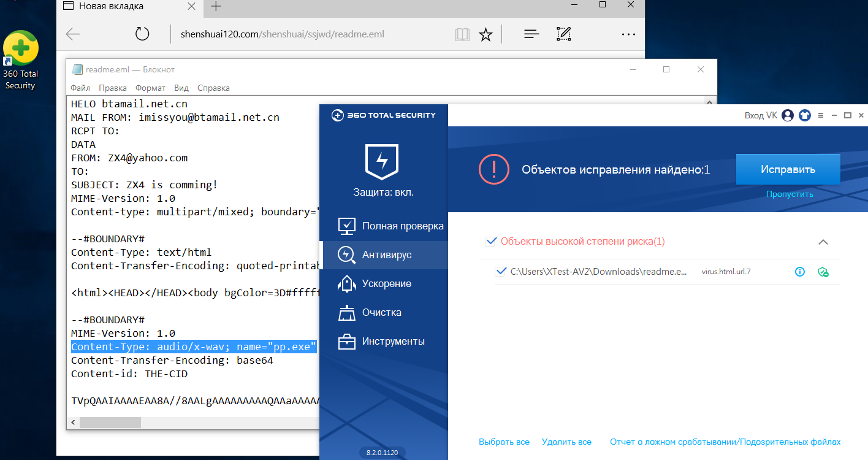
Task: Open Правка menu in Notepad
Action: click(113, 88)
